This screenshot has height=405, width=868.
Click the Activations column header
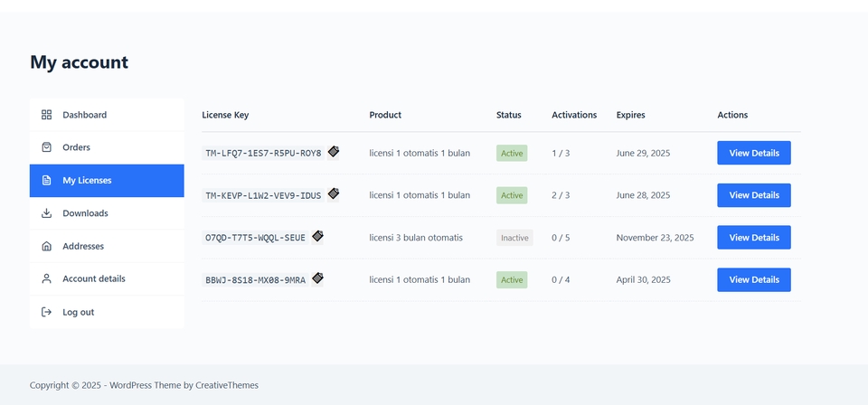pos(574,115)
